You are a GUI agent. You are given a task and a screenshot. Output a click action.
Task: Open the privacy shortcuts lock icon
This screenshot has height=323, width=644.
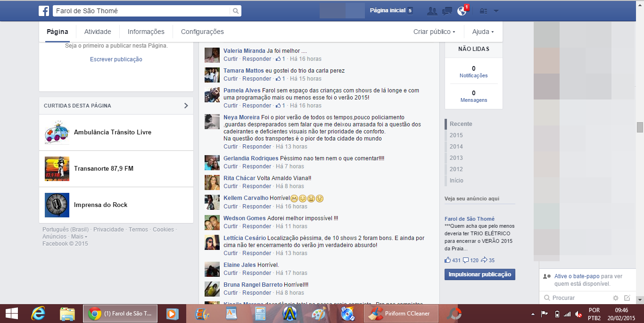483,11
